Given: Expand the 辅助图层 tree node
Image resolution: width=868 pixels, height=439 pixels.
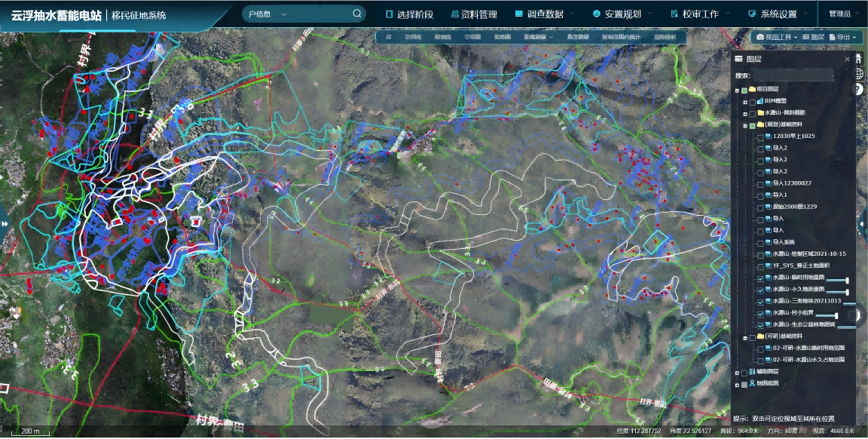Looking at the screenshot, I should (x=736, y=372).
